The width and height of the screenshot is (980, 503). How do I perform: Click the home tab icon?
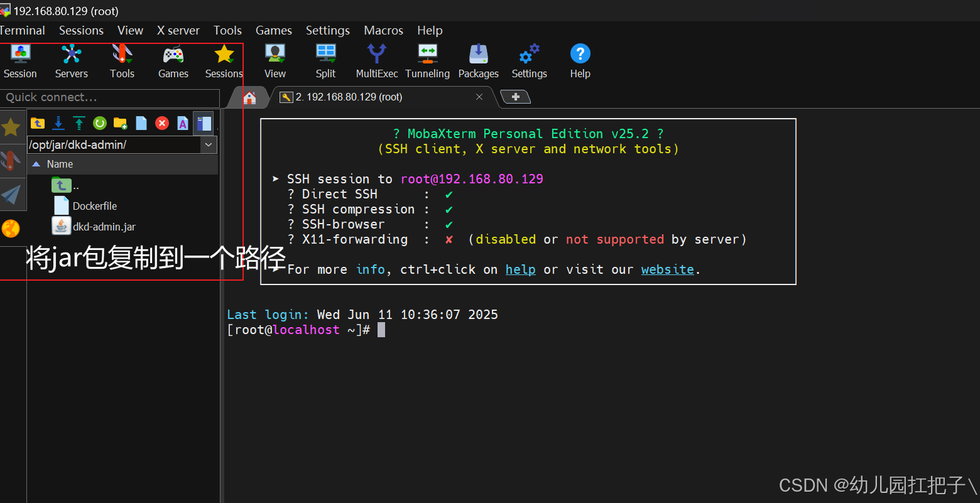pyautogui.click(x=250, y=97)
